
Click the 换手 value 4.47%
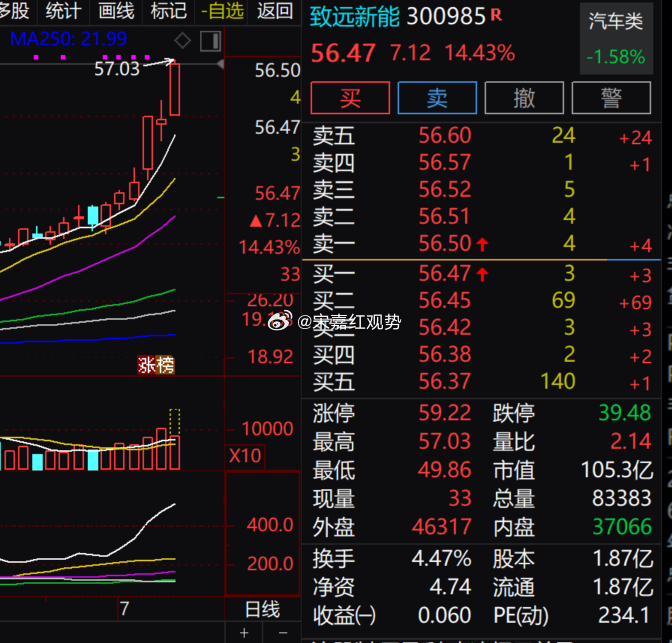coord(441,559)
